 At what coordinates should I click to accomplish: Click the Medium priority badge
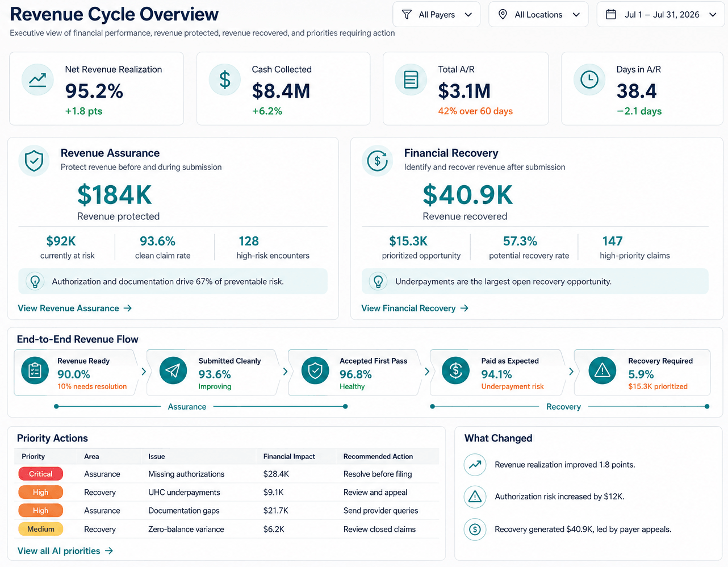coord(41,529)
